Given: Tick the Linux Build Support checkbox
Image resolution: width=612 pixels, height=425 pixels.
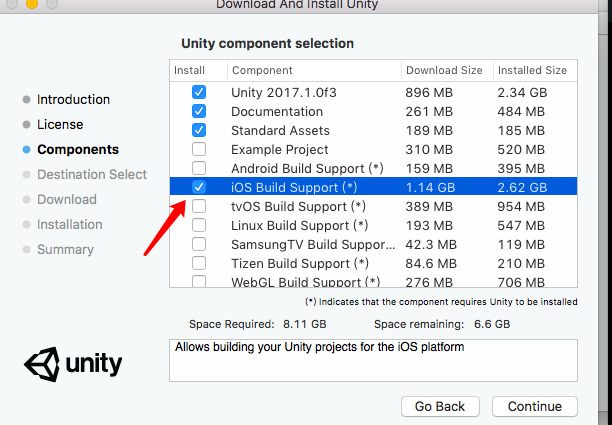Looking at the screenshot, I should click(199, 225).
